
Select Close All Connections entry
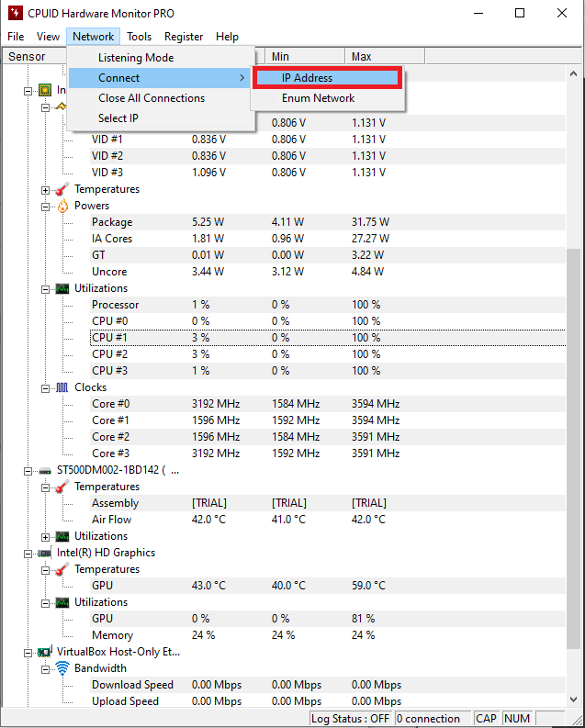(161, 98)
